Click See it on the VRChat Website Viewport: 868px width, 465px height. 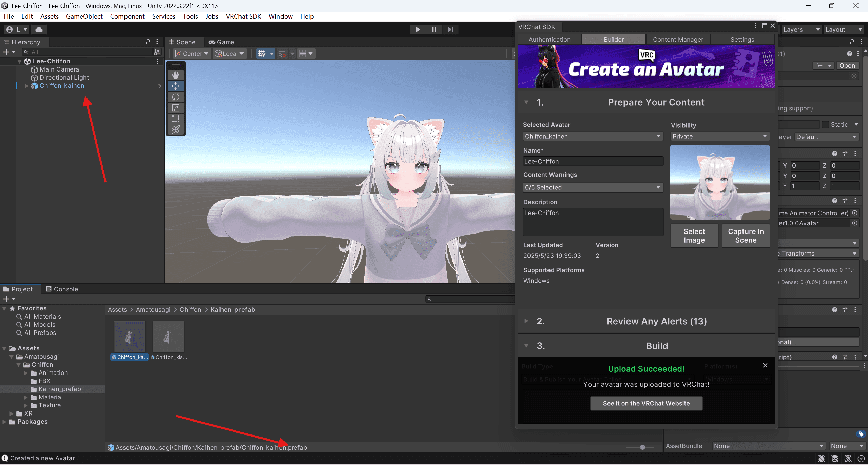point(646,403)
